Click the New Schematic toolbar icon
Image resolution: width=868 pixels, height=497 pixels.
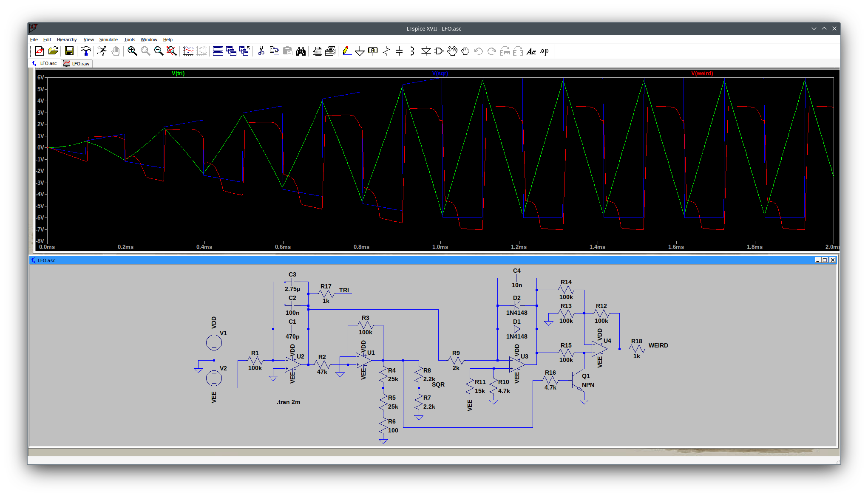pyautogui.click(x=40, y=51)
